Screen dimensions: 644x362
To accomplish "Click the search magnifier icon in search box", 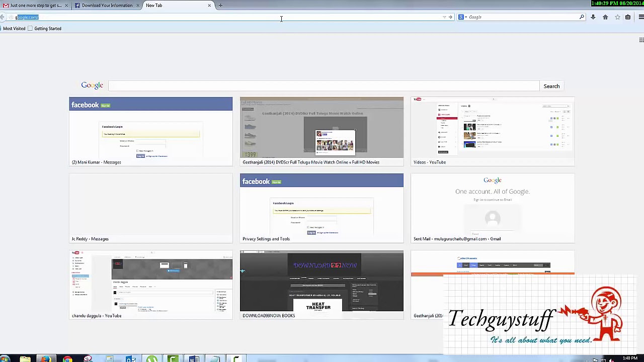I will coord(582,17).
